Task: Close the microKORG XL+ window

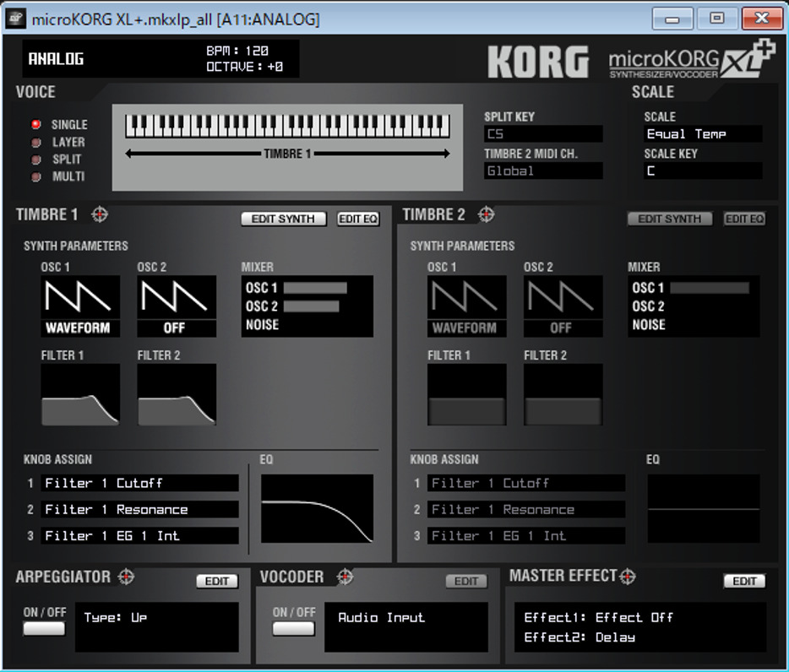Action: coord(762,19)
